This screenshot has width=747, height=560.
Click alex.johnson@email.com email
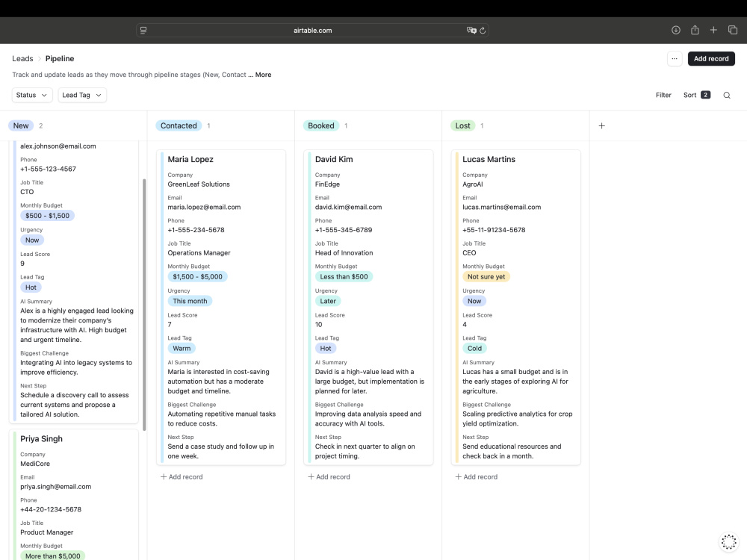pyautogui.click(x=58, y=146)
